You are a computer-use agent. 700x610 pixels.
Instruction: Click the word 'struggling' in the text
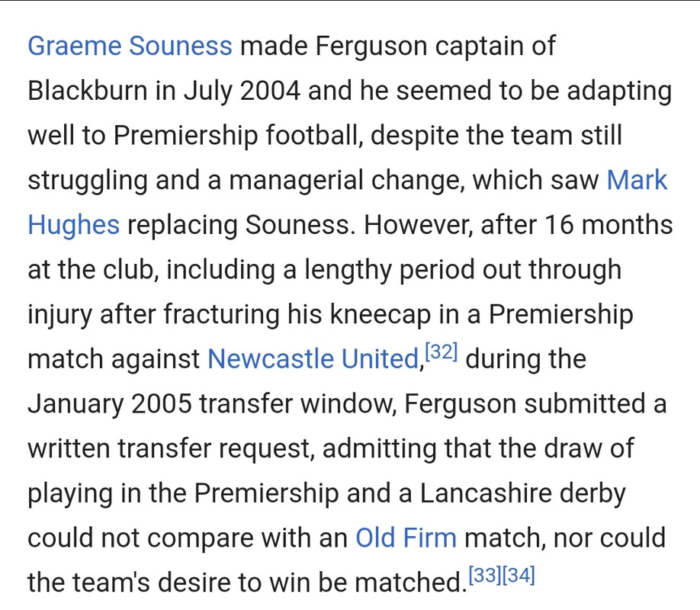(88, 180)
